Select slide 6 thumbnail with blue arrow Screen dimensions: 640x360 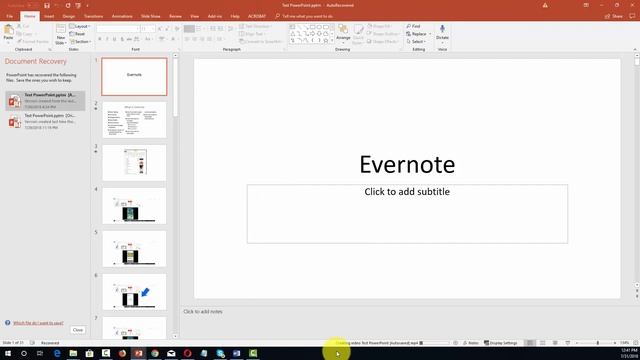pyautogui.click(x=134, y=292)
